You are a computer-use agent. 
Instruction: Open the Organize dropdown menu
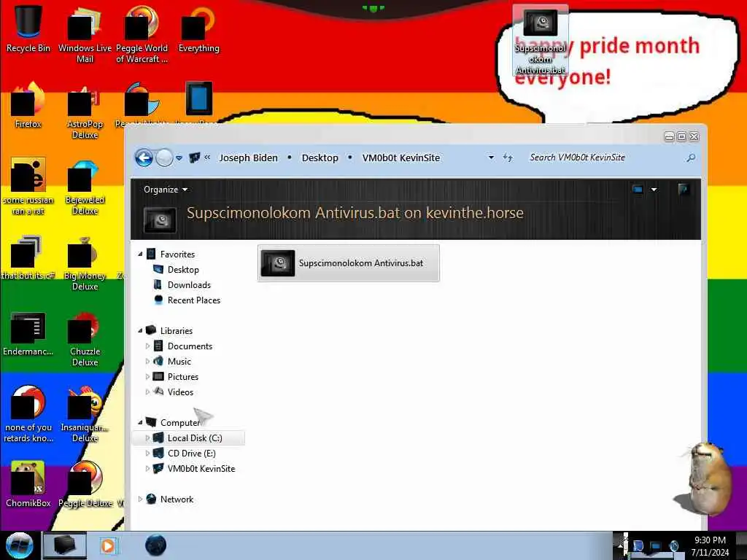166,190
